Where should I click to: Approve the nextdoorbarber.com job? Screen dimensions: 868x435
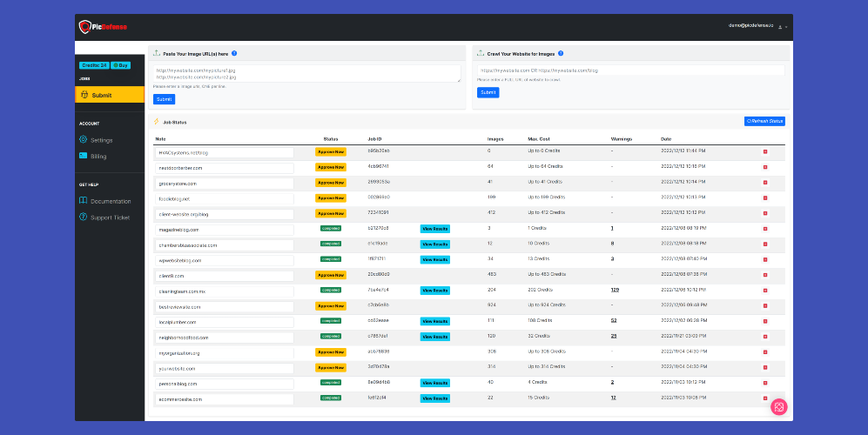tap(331, 167)
